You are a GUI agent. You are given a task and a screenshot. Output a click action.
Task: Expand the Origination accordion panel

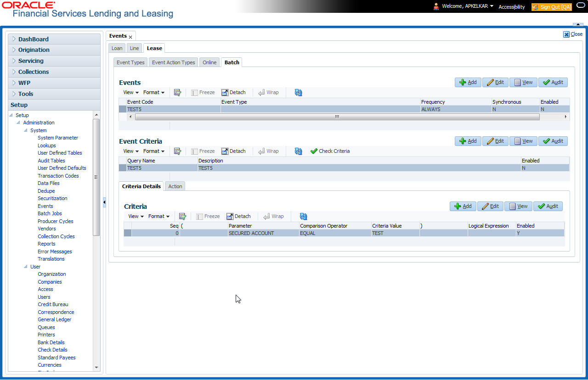click(54, 50)
